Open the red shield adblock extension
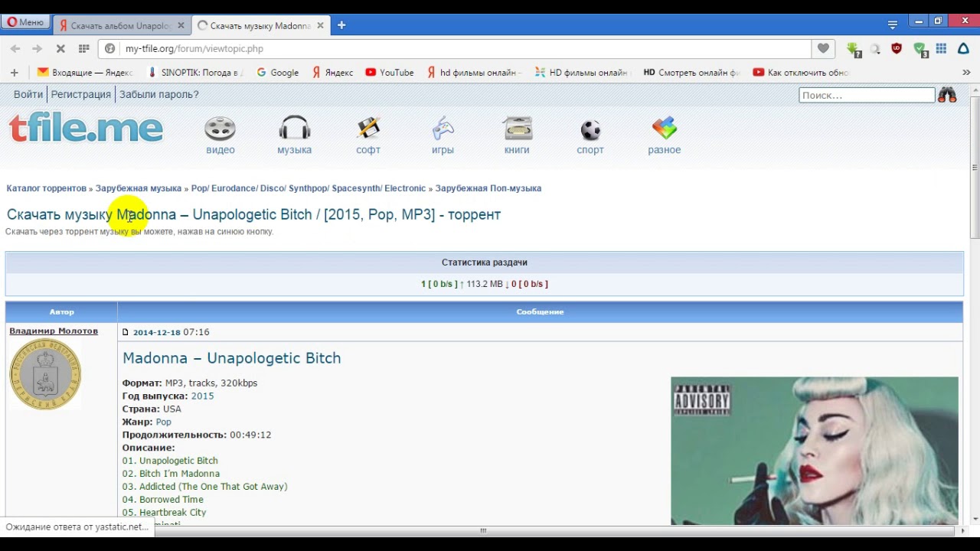980x551 pixels. point(897,48)
